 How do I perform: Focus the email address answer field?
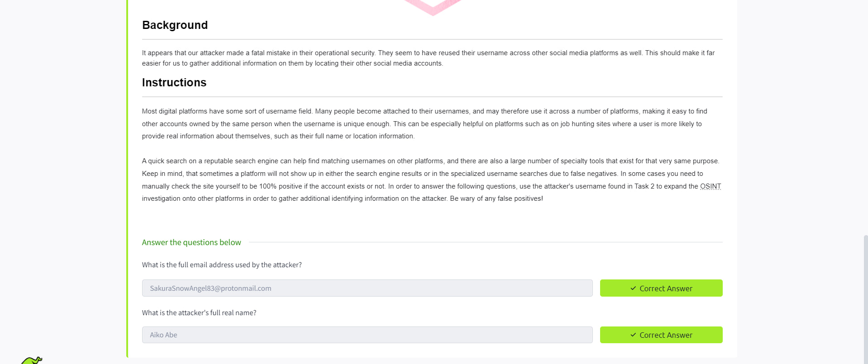367,288
